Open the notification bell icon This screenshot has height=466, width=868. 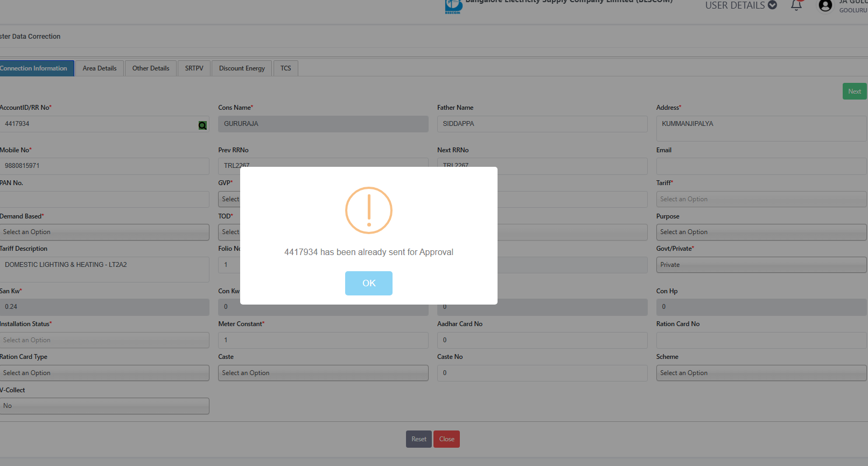pos(796,5)
